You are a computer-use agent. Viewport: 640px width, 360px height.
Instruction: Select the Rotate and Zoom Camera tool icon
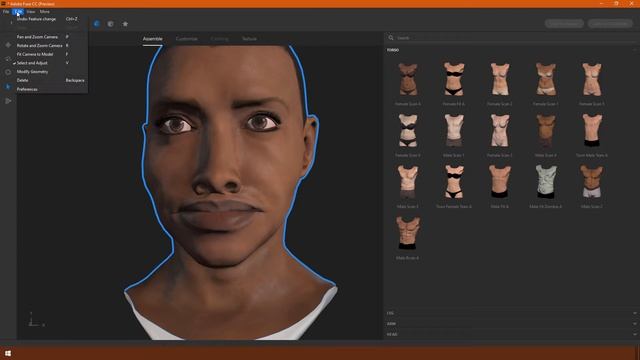tap(8, 59)
